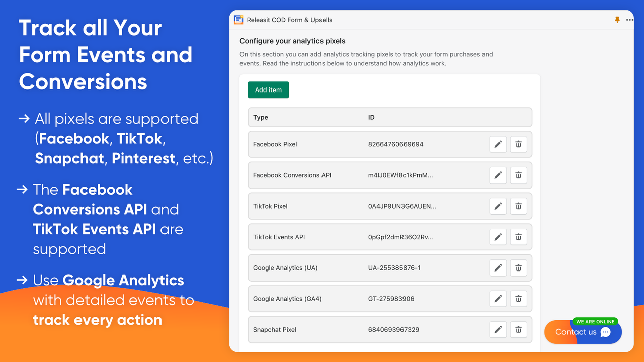Viewport: 644px width, 362px height.
Task: Click the TikTok Pixel type label
Action: point(270,206)
